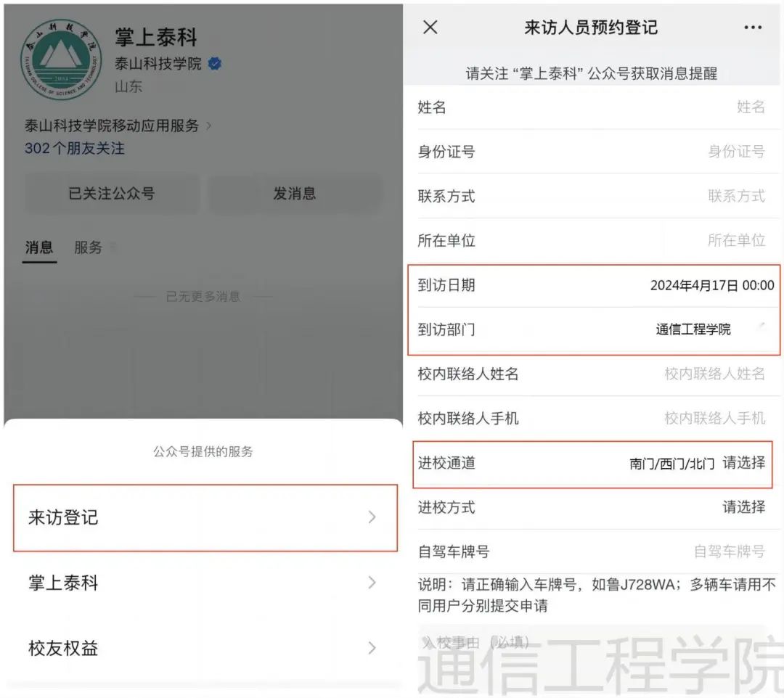This screenshot has height=698, width=784.
Task: Tap chevron arrow beside 校友权益
Action: point(372,648)
